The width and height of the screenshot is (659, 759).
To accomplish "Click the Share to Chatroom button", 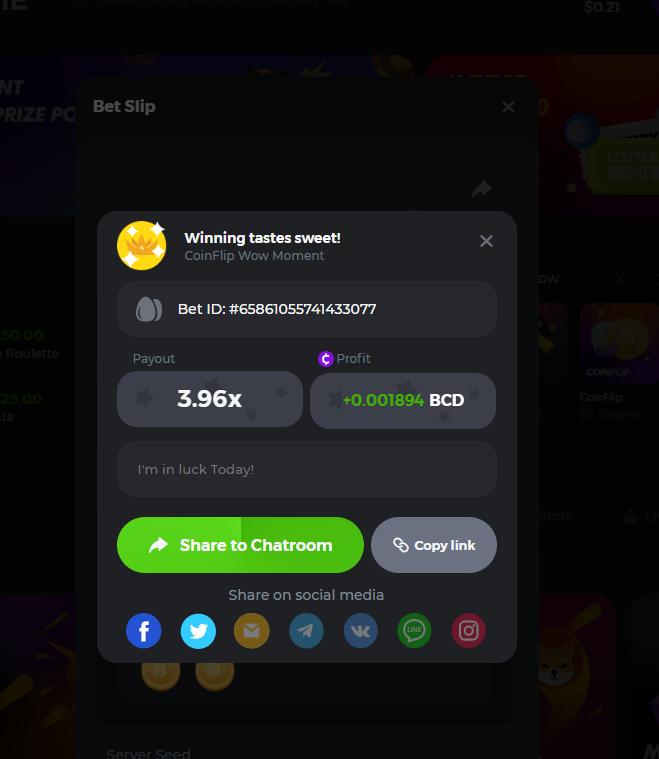I will click(240, 545).
